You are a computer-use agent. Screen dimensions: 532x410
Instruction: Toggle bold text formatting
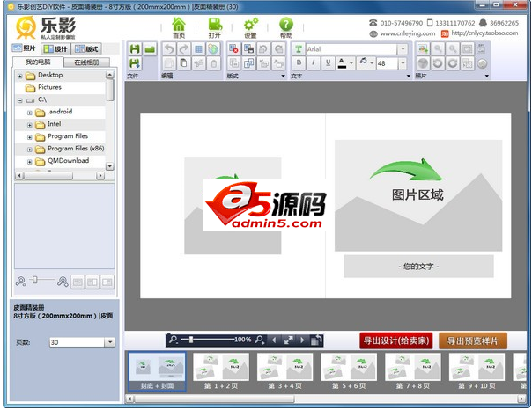[299, 62]
